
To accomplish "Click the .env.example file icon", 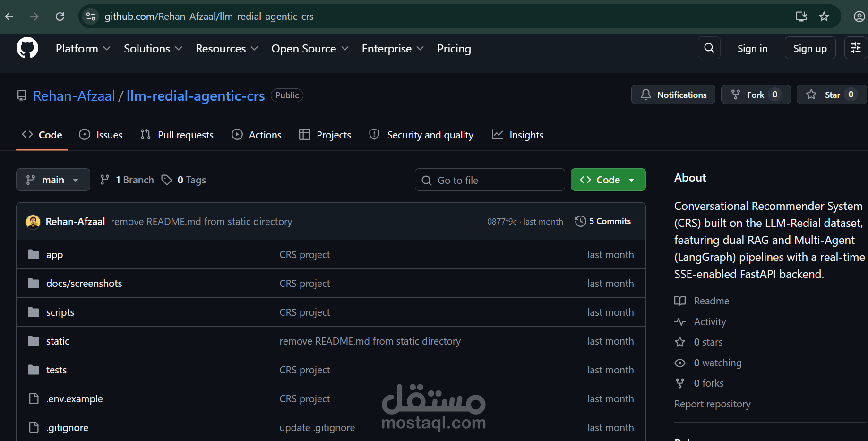I will [34, 399].
